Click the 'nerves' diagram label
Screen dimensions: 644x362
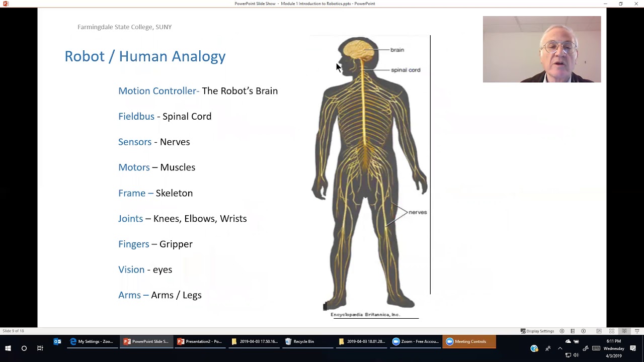(418, 212)
